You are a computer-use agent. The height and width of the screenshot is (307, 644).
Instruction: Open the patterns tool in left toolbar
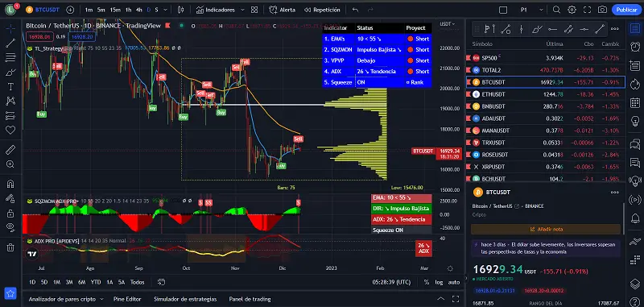10,101
